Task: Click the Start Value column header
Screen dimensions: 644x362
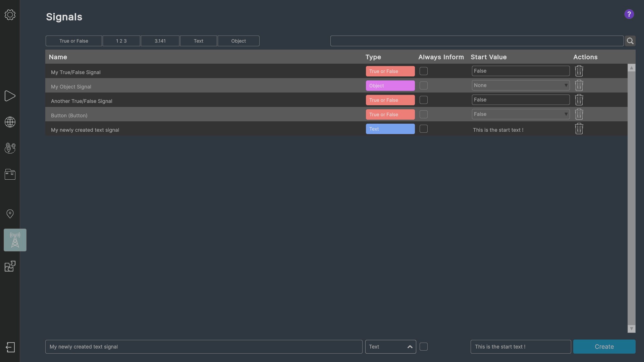Action: click(489, 57)
